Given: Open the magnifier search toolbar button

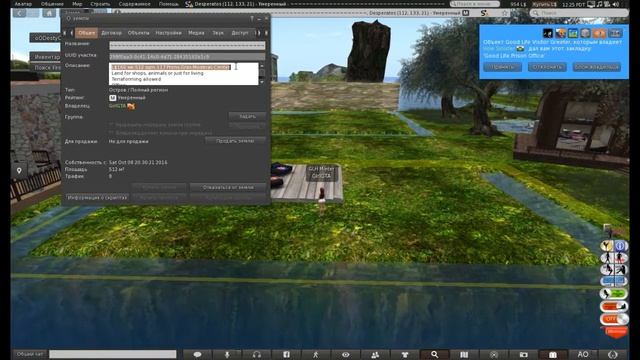Looking at the screenshot, I should coord(434,354).
